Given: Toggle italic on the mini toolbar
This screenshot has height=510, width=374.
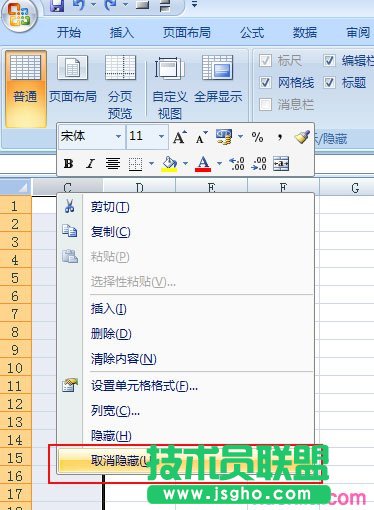Looking at the screenshot, I should pos(90,164).
